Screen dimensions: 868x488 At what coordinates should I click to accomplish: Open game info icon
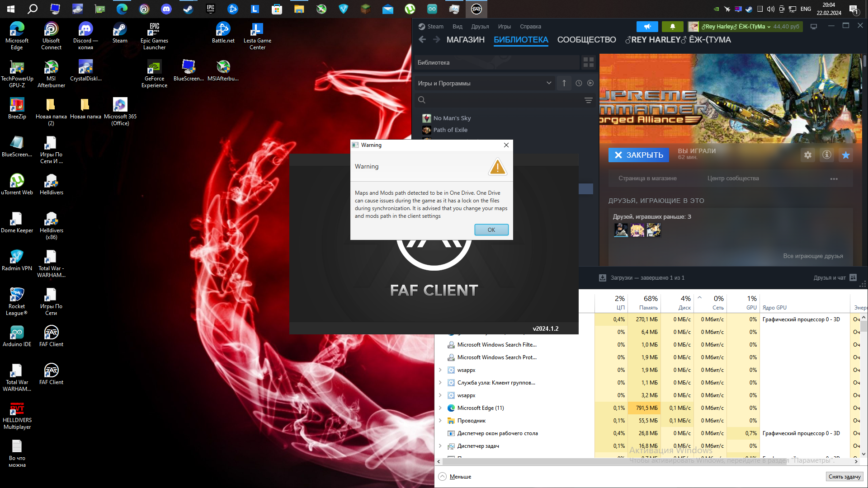click(827, 155)
